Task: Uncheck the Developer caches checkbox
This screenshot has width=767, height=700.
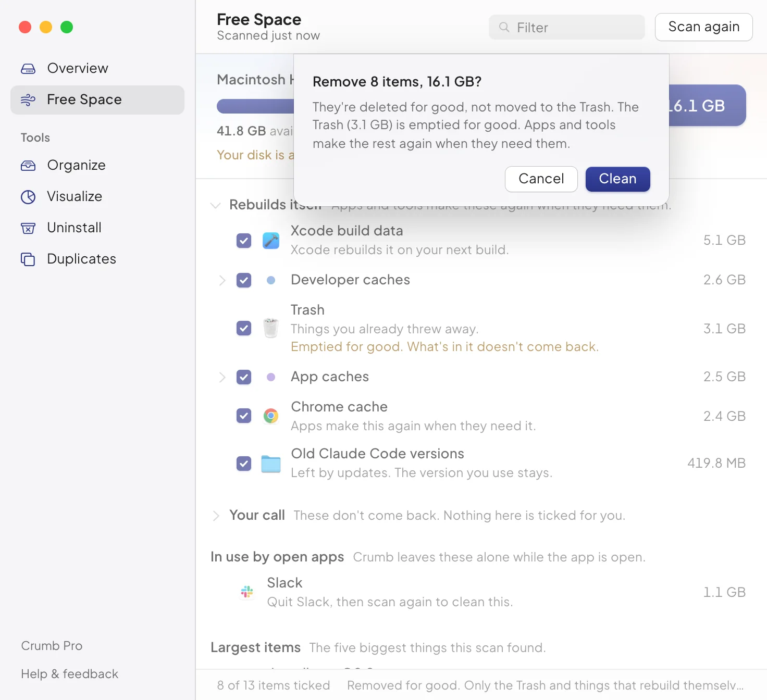Action: (x=244, y=280)
